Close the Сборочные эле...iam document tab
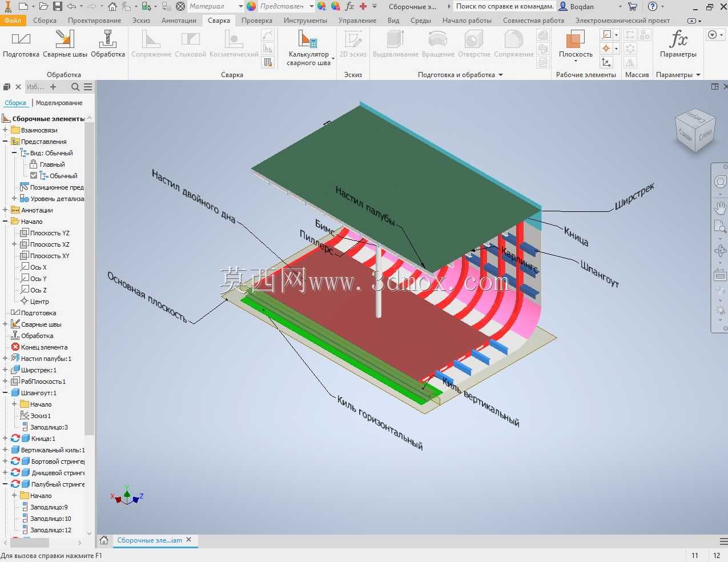The image size is (728, 562). click(188, 540)
